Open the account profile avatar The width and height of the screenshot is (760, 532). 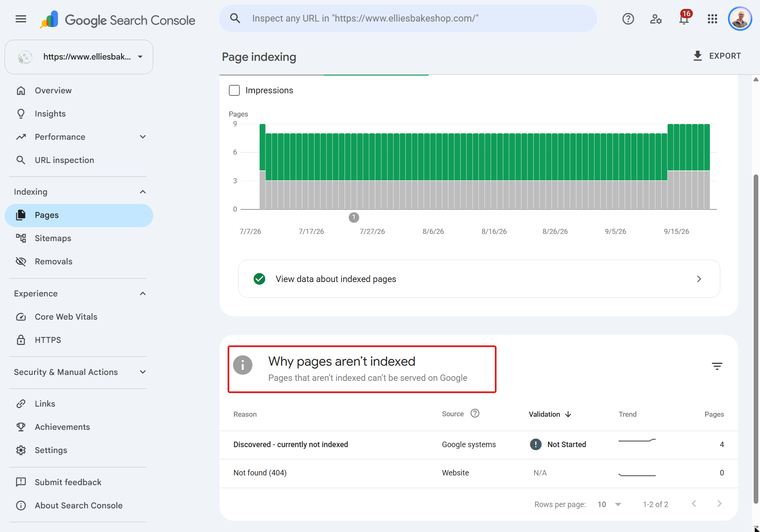point(740,19)
